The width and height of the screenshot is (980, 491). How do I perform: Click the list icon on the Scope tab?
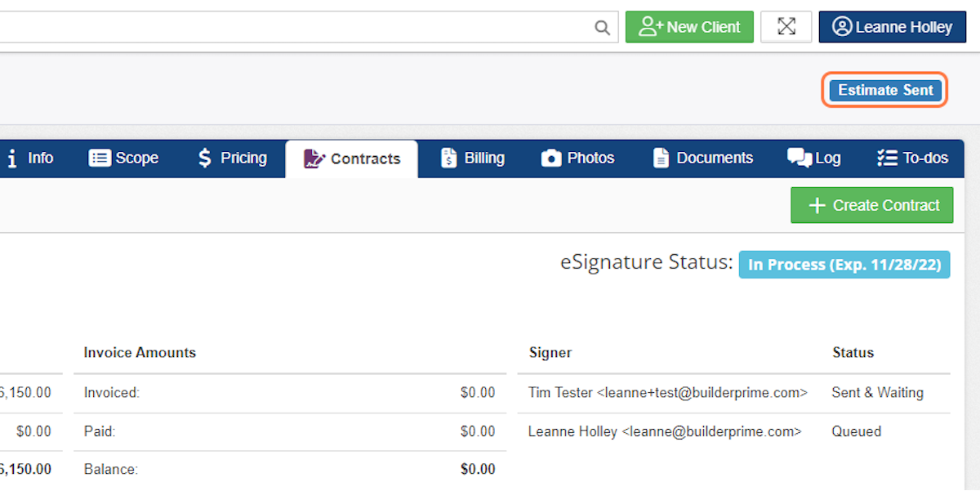pyautogui.click(x=100, y=158)
